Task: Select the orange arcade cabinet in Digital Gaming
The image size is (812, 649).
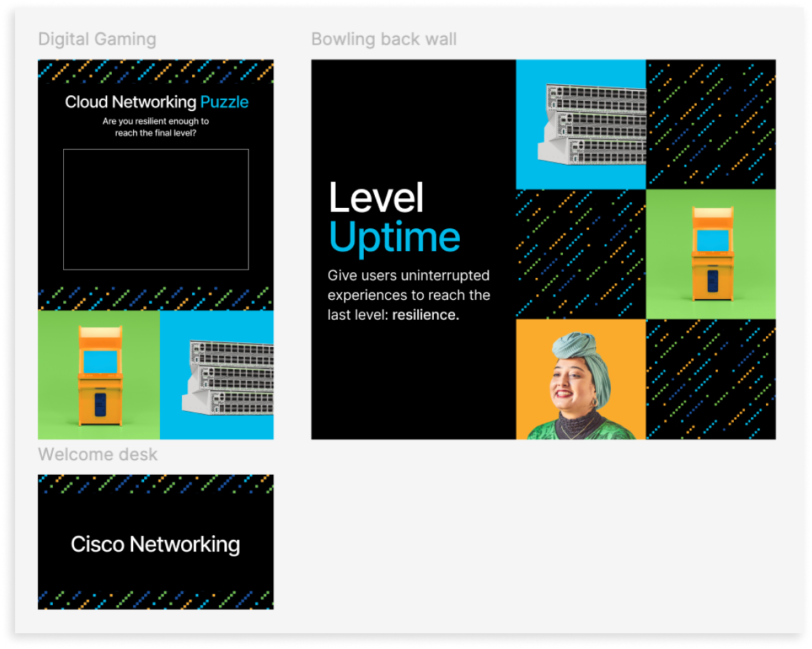Action: (102, 376)
